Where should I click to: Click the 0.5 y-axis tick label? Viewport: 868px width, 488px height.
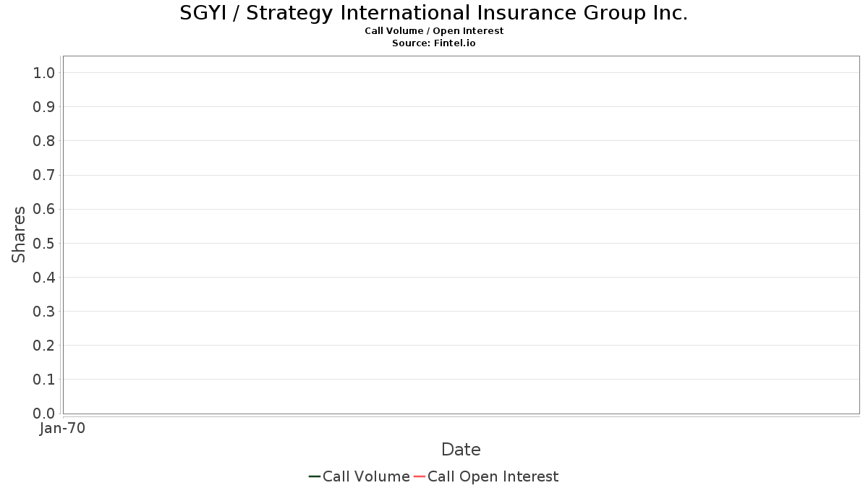pyautogui.click(x=44, y=244)
